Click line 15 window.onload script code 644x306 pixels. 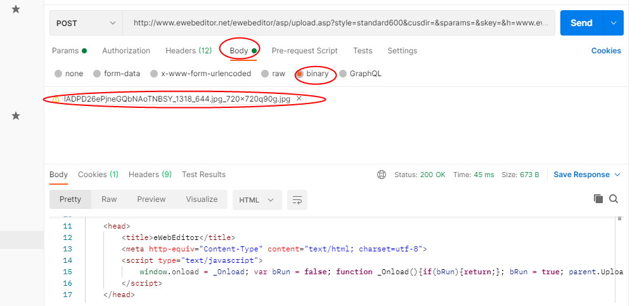[x=381, y=272]
